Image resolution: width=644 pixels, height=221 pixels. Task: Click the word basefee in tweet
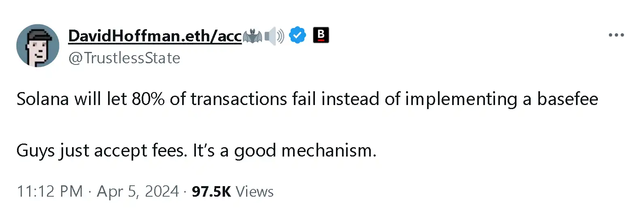tap(567, 99)
